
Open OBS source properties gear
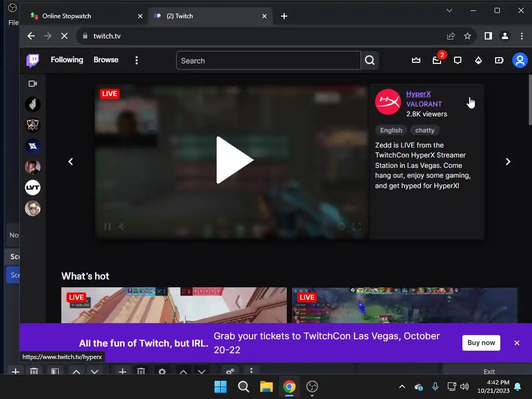[162, 371]
